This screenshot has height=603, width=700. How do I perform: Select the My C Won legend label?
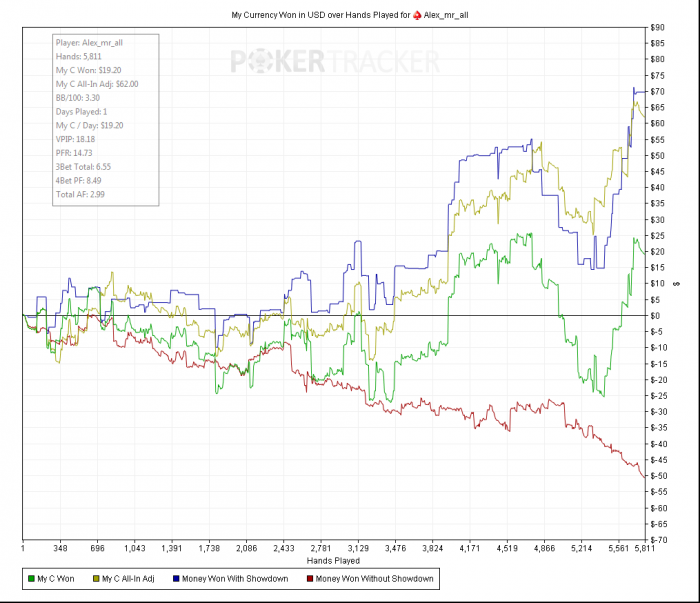[x=56, y=578]
